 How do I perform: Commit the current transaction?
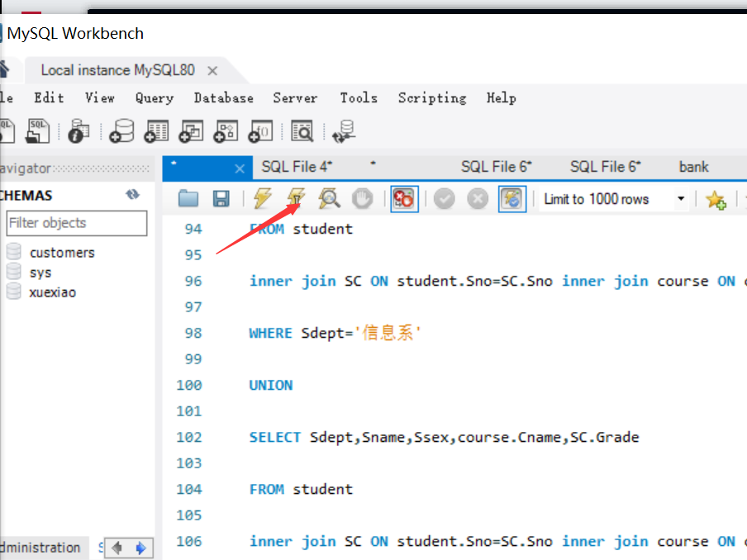point(445,198)
